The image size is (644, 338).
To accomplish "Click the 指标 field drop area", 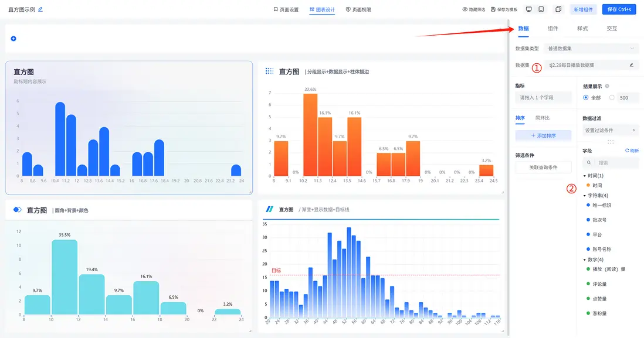I will (x=543, y=98).
